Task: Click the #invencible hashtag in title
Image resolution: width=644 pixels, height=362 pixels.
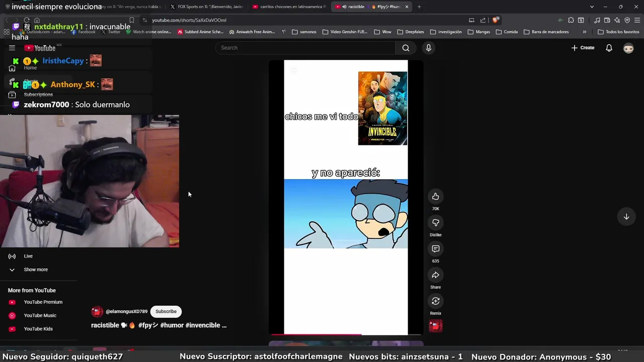Action: 203,325
